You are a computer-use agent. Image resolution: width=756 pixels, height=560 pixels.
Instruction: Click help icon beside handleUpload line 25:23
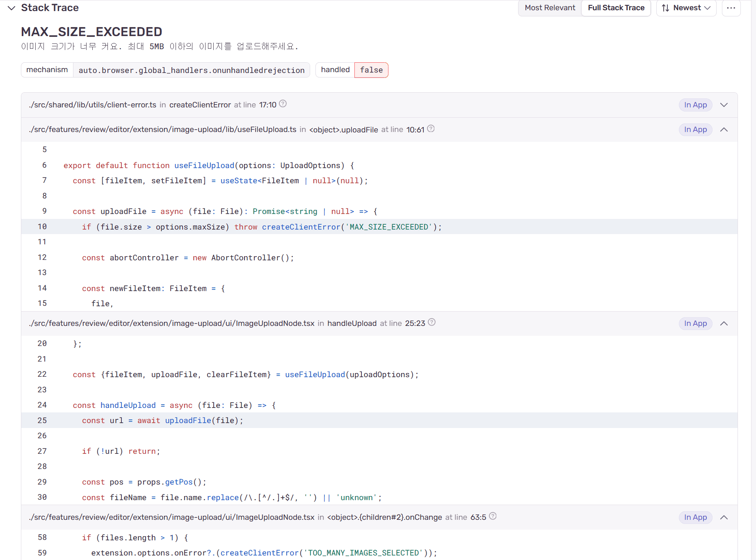(x=432, y=323)
